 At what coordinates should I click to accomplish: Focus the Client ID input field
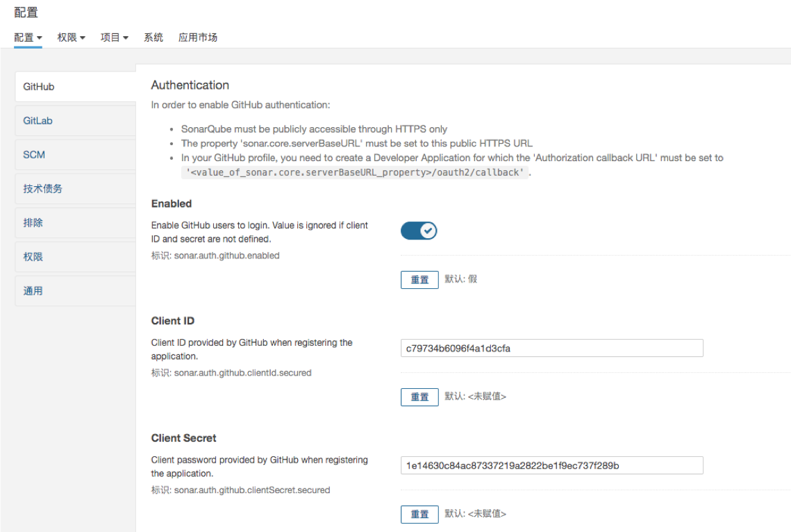click(x=551, y=349)
